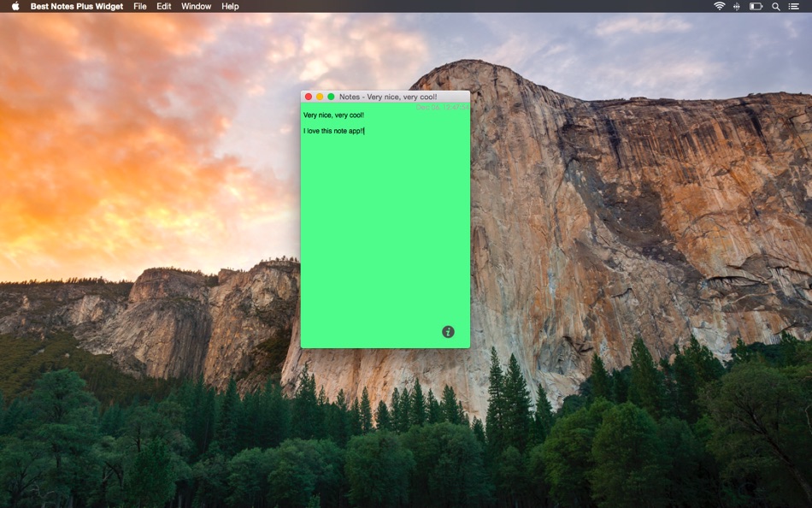Image resolution: width=812 pixels, height=508 pixels.
Task: Close the Notes window
Action: [308, 97]
